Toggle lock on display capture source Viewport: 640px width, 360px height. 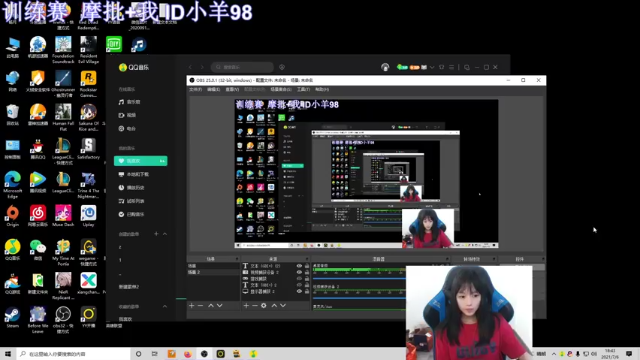[x=307, y=291]
